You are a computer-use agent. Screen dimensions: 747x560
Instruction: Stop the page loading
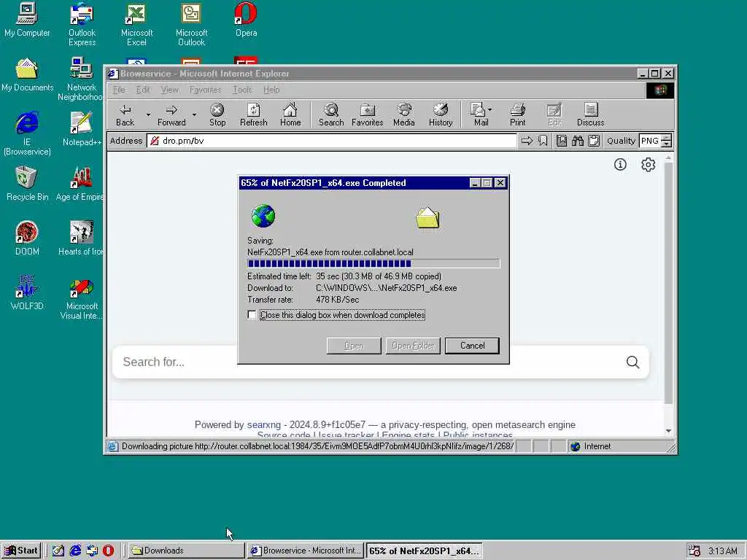coord(217,114)
